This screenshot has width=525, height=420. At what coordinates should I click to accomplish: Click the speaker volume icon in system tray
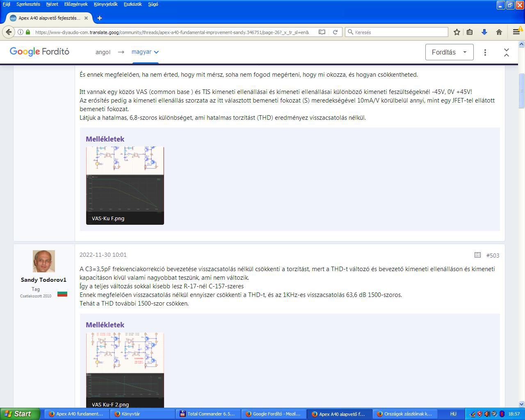(x=487, y=414)
